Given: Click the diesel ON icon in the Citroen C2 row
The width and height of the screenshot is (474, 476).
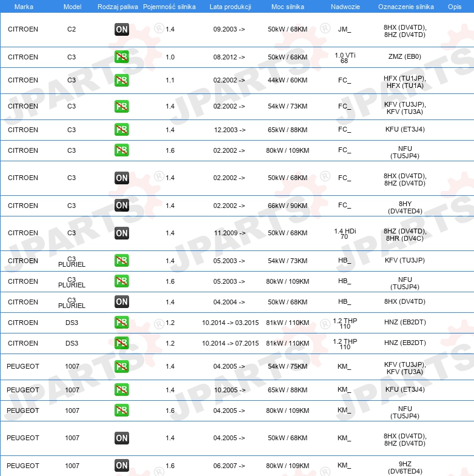Looking at the screenshot, I should [x=122, y=30].
